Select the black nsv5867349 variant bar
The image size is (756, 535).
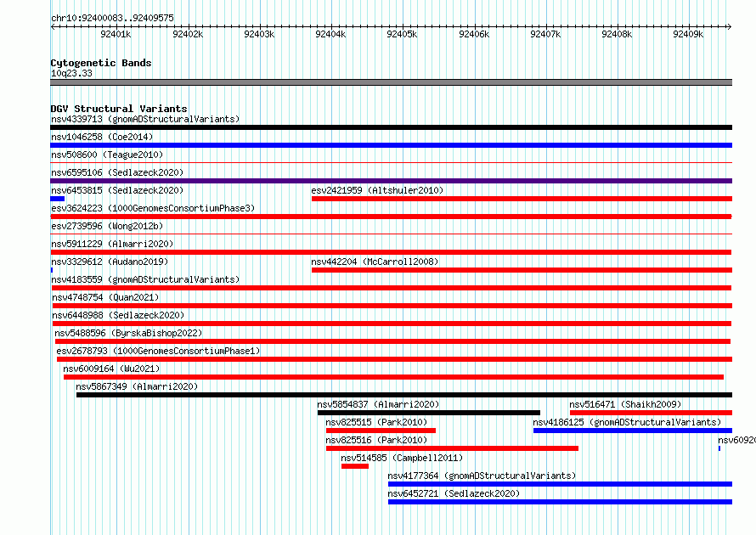point(404,395)
